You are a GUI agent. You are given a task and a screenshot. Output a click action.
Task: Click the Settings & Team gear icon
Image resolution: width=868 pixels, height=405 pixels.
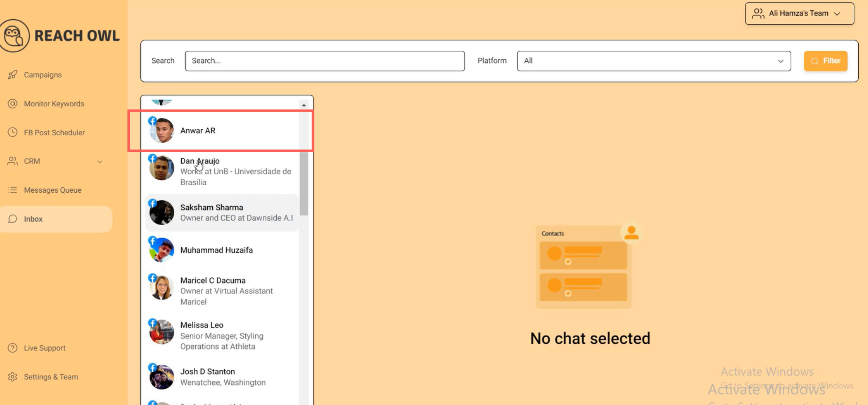point(13,377)
